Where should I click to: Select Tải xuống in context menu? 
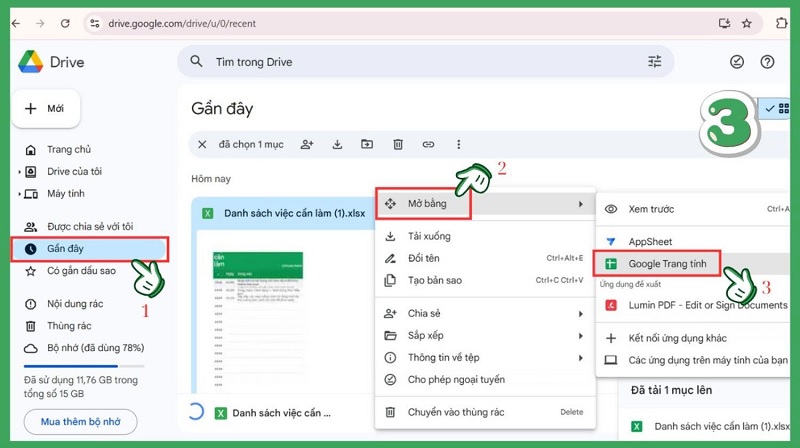coord(485,236)
